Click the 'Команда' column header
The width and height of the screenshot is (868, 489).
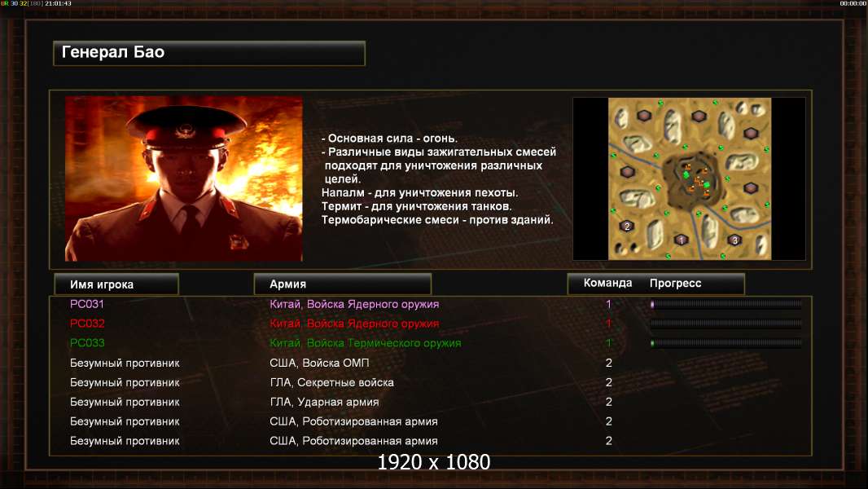[x=607, y=283]
